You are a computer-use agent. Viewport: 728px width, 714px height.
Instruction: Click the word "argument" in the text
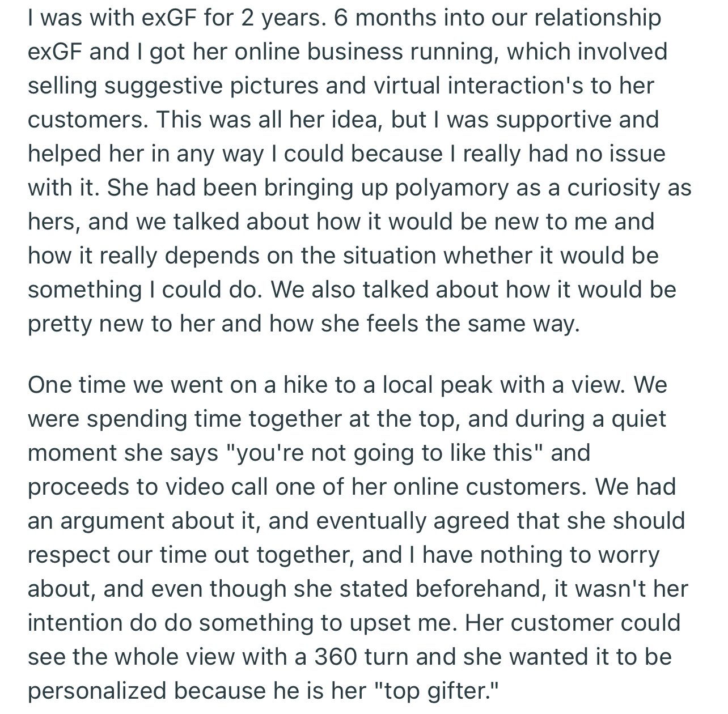pyautogui.click(x=112, y=521)
